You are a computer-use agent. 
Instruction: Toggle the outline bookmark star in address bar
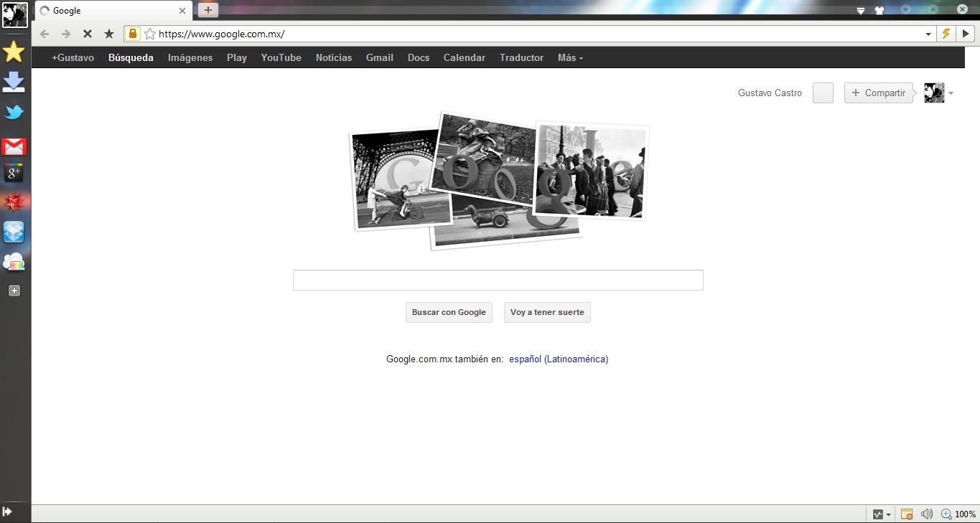(x=150, y=34)
